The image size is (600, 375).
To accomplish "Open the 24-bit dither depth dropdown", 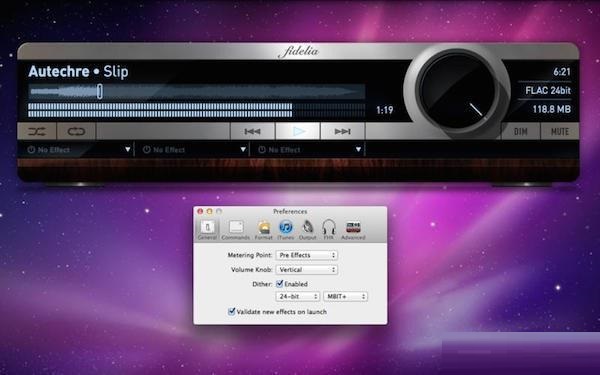I will point(298,297).
